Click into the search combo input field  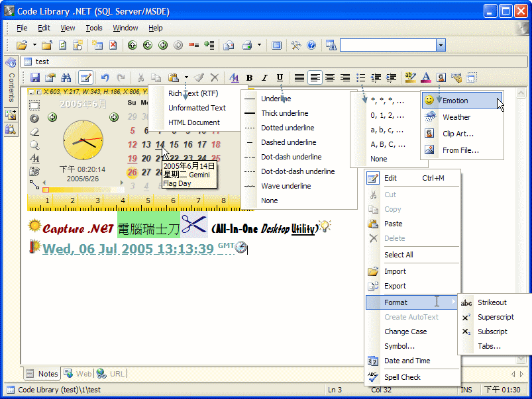click(x=388, y=45)
